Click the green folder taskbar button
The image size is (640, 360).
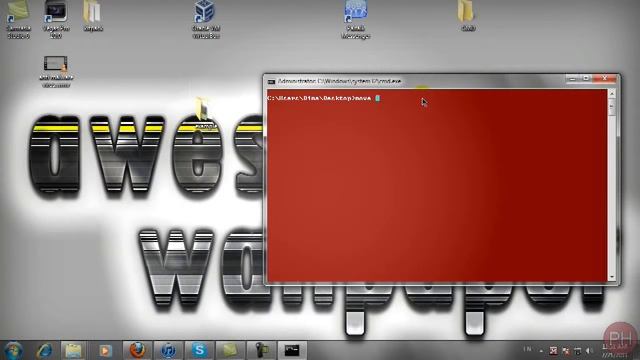point(230,350)
